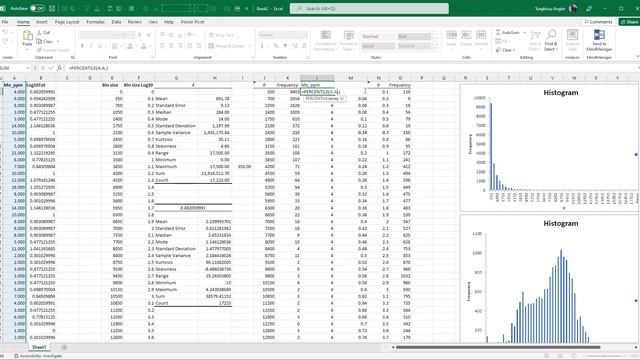This screenshot has height=360, width=640.
Task: Click Merge & Center button
Action: point(227,46)
